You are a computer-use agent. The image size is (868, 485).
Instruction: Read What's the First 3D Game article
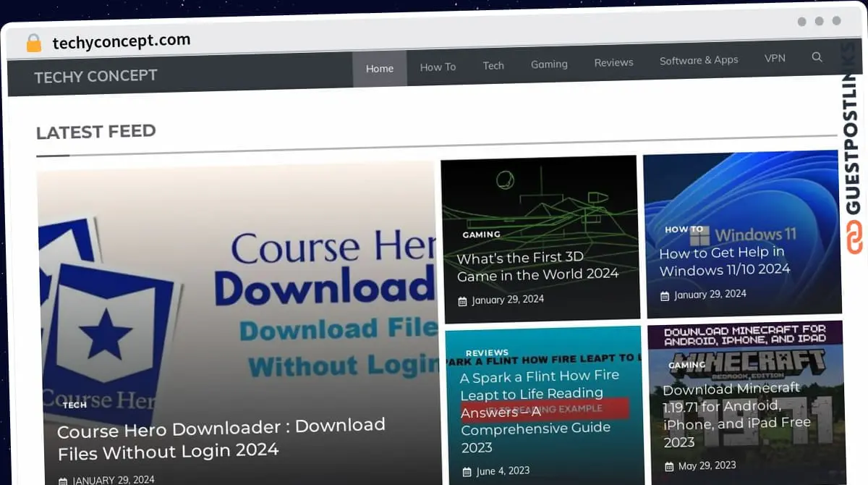[x=537, y=266]
